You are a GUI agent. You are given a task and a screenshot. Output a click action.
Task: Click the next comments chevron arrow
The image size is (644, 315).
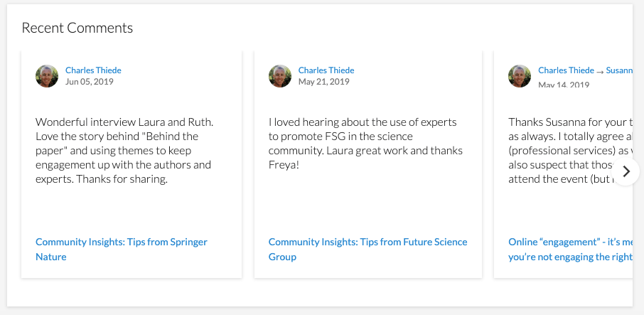626,171
